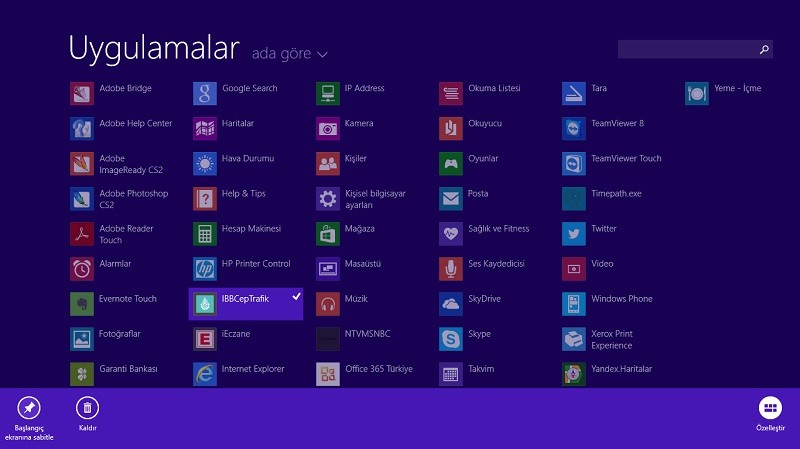Launch TeamViewer 8 icon

click(x=573, y=129)
